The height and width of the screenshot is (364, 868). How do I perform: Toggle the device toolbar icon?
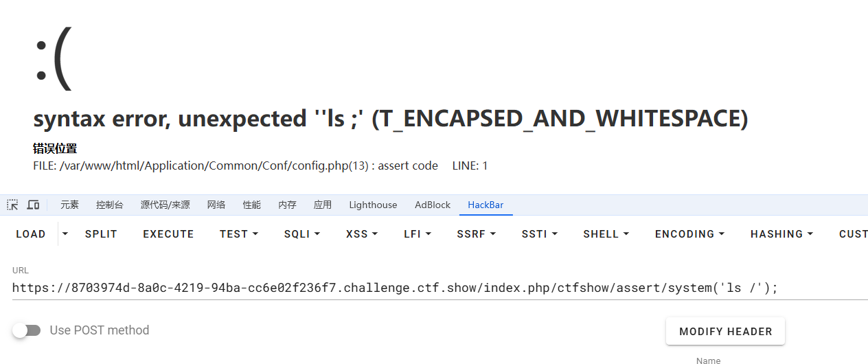(33, 205)
